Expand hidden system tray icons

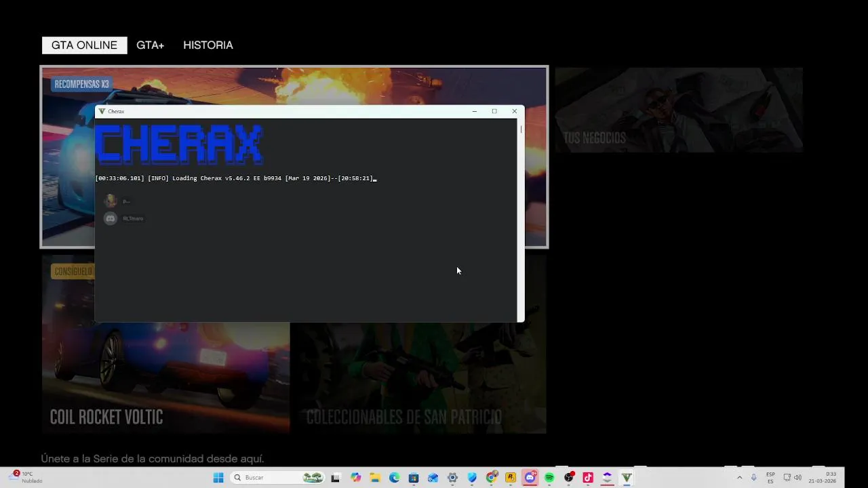click(x=739, y=478)
